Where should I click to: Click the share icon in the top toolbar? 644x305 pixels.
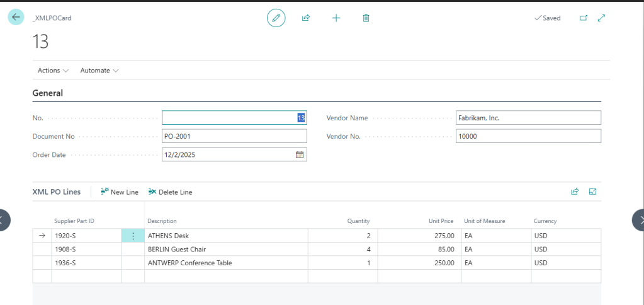[x=306, y=18]
